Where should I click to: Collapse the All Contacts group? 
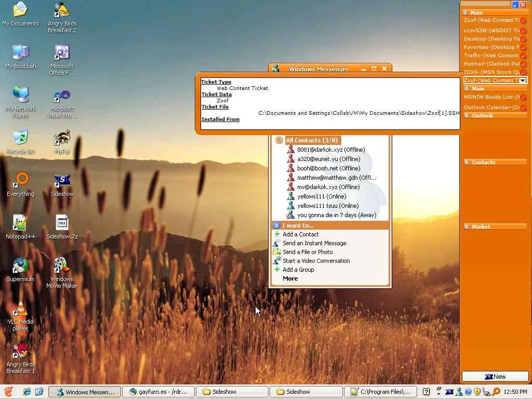(x=279, y=140)
